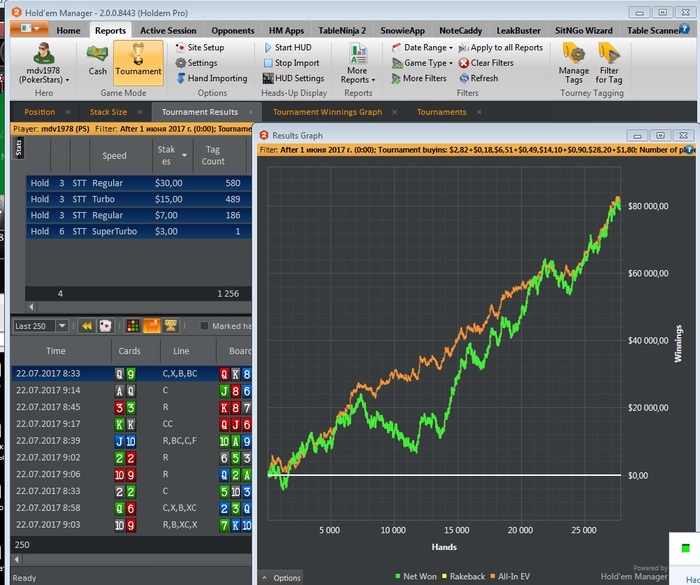Close the Tournaments report tab
Viewport: 700px width, 585px height.
[479, 112]
